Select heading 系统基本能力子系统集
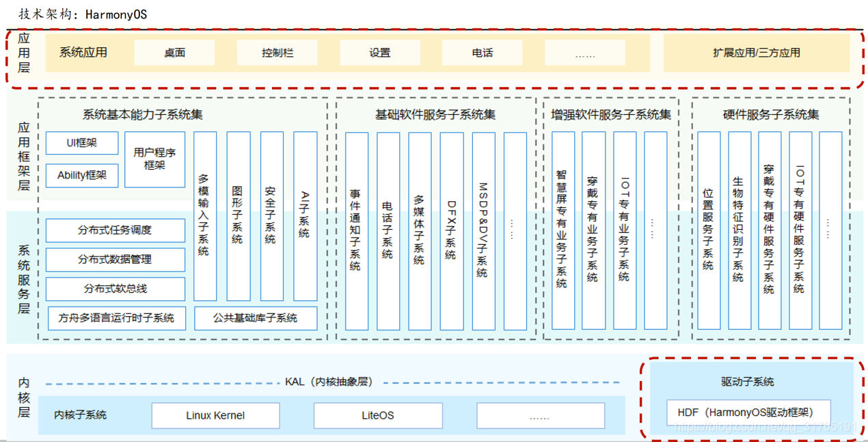 [x=143, y=115]
